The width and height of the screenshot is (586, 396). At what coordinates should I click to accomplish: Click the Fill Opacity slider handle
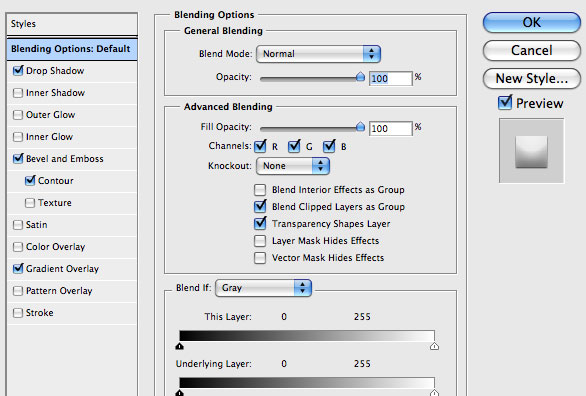[x=360, y=127]
